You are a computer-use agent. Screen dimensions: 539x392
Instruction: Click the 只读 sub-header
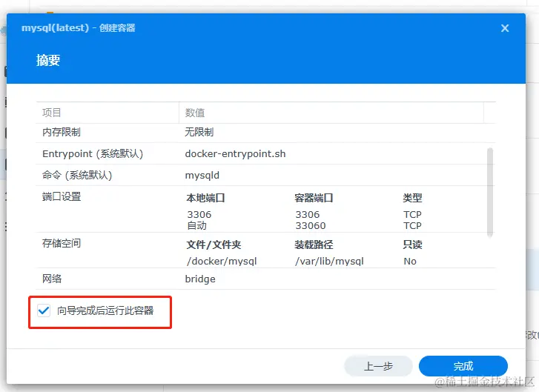(412, 245)
